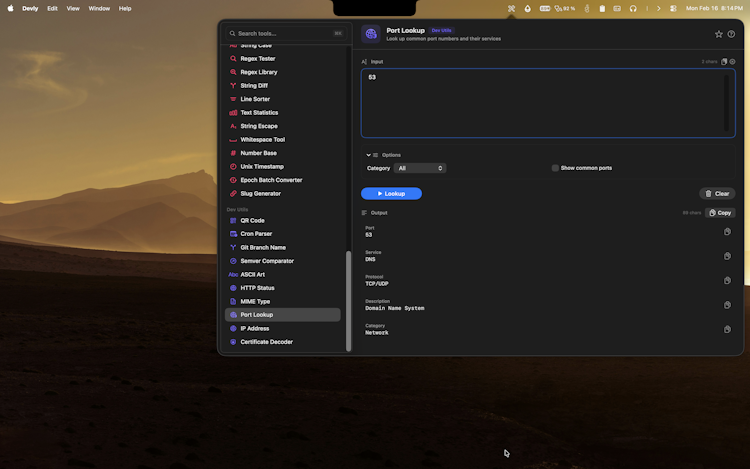This screenshot has width=750, height=469.
Task: Select the Git Branch Name tool
Action: (x=282, y=248)
